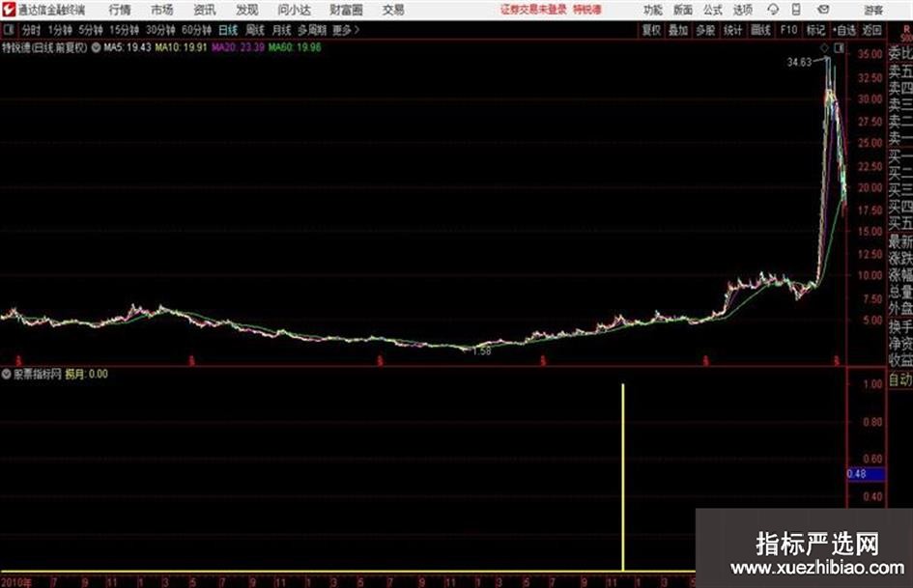Switch to the 30分钟 period tab
913x588 pixels.
(x=160, y=30)
